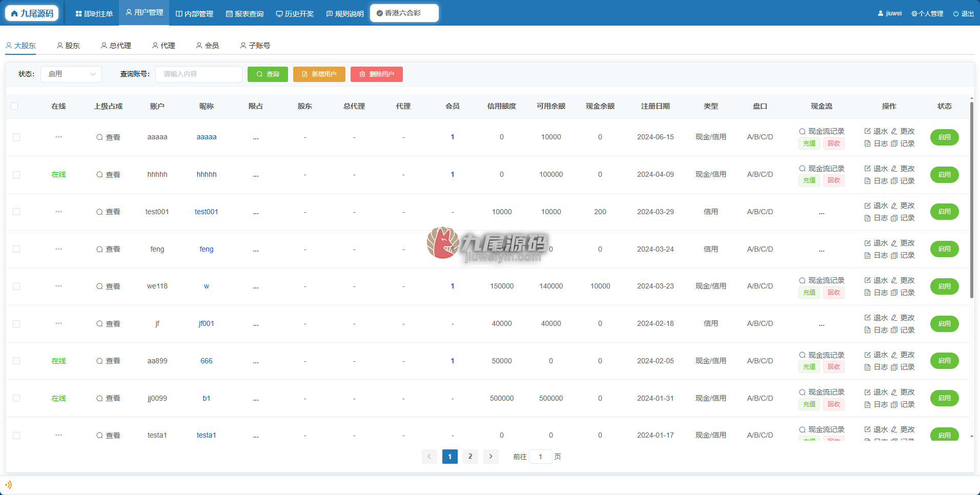This screenshot has width=980, height=495.
Task: Open 退水 settings for account hhhhh
Action: 876,169
